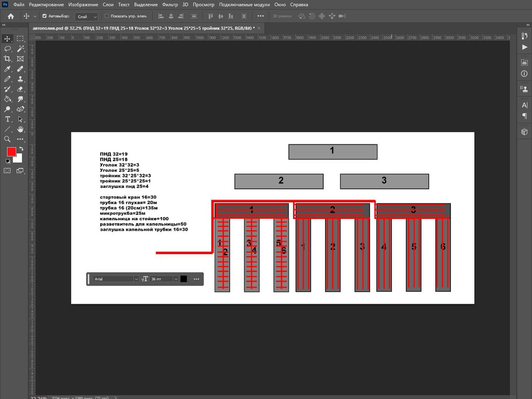
Task: Select the Move tool in toolbox
Action: [x=8, y=39]
